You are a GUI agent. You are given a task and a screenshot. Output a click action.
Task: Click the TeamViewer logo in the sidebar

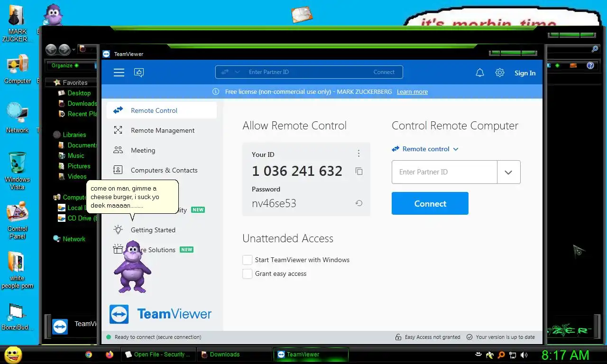pos(160,314)
